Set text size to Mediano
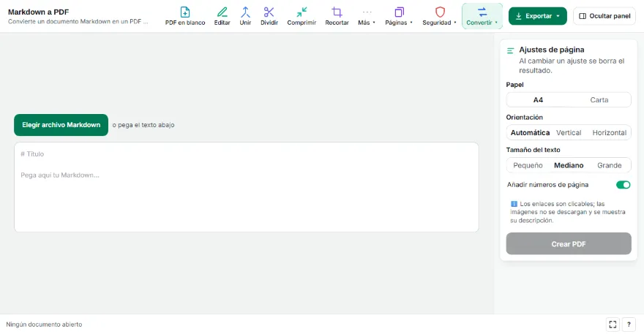 569,165
